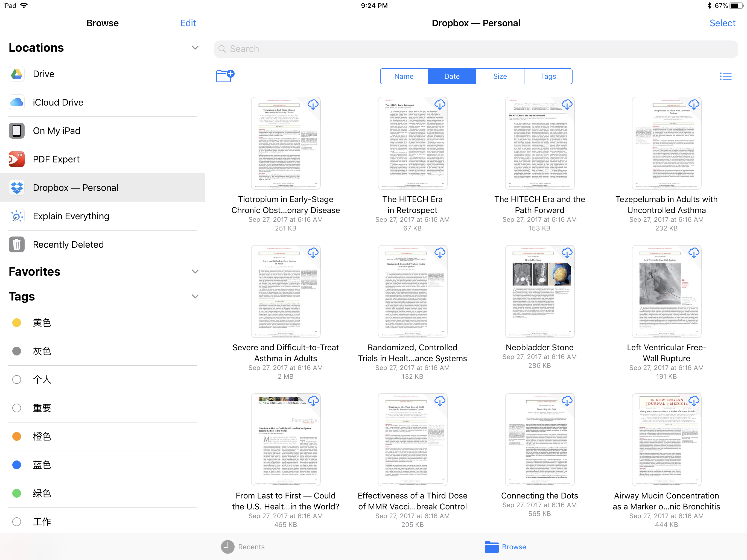Screen dimensions: 747x560
Task: Download Left Ventricular Free-Wall Rupture cloud icon
Action: (694, 253)
